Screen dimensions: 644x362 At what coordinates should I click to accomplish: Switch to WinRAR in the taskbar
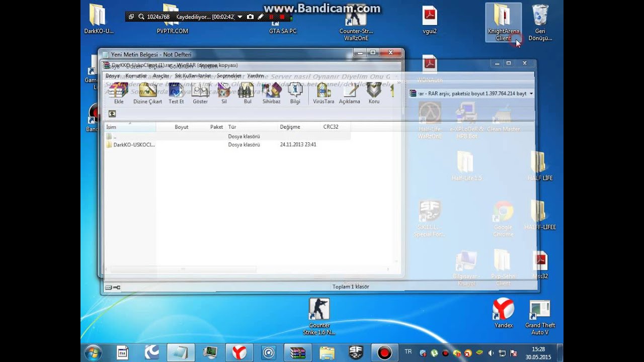pos(298,352)
